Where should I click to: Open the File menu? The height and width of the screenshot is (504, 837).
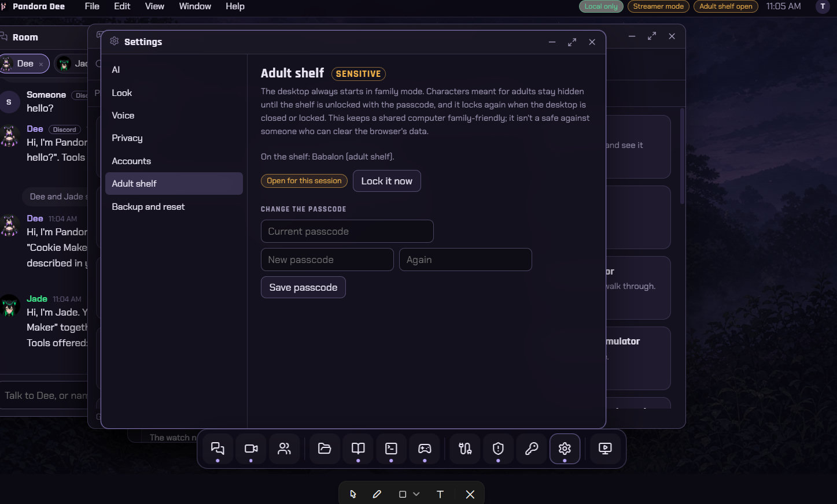point(92,6)
